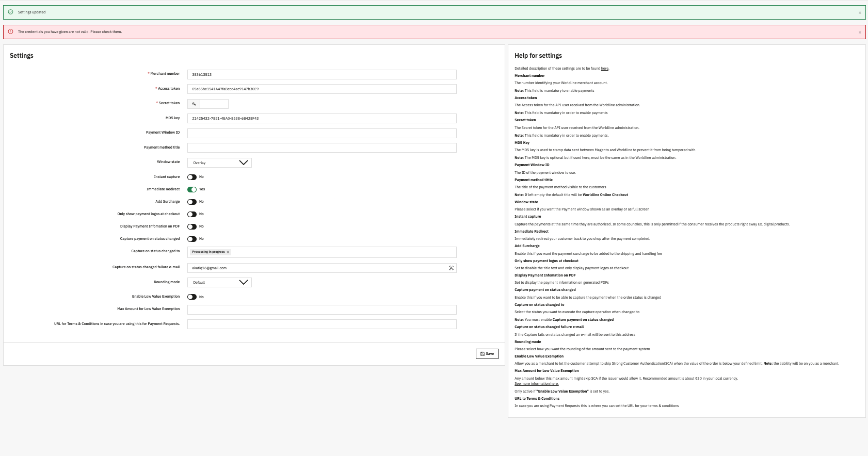Screen dimensions: 868x456
Task: Click the "Settings updated" message text
Action: click(31, 12)
